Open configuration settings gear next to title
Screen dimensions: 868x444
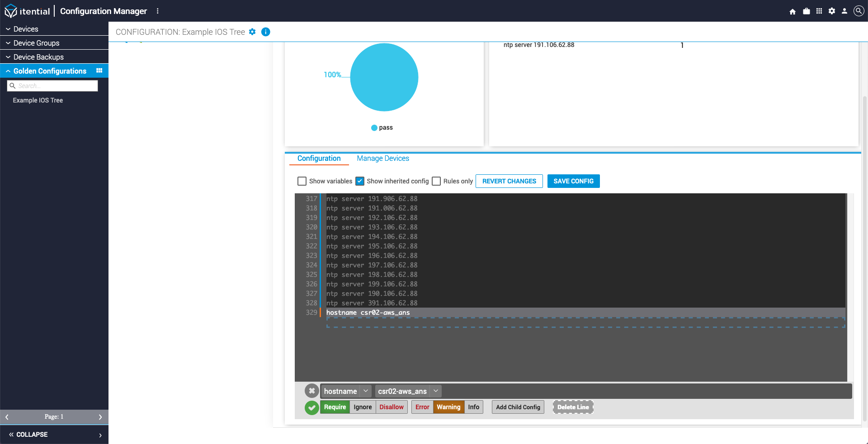[252, 32]
